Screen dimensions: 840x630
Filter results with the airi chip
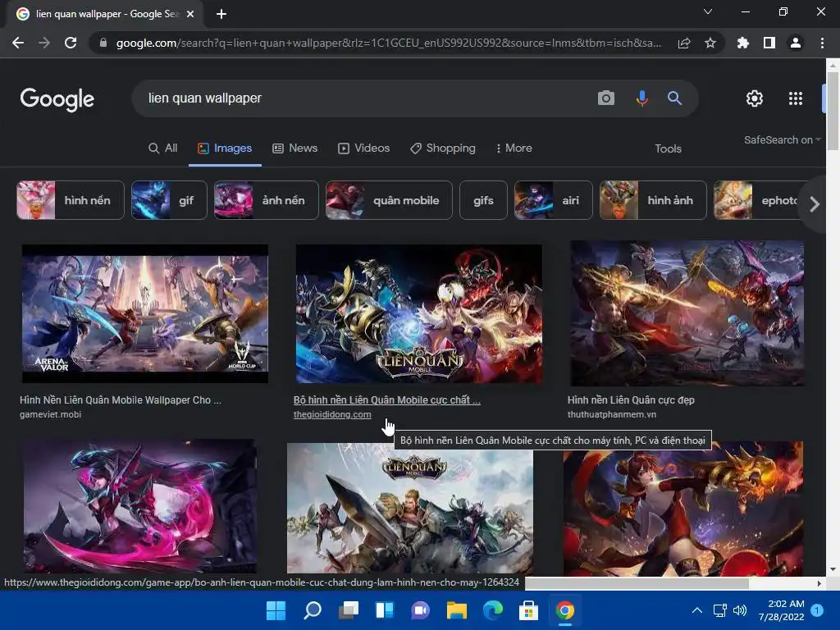[554, 200]
